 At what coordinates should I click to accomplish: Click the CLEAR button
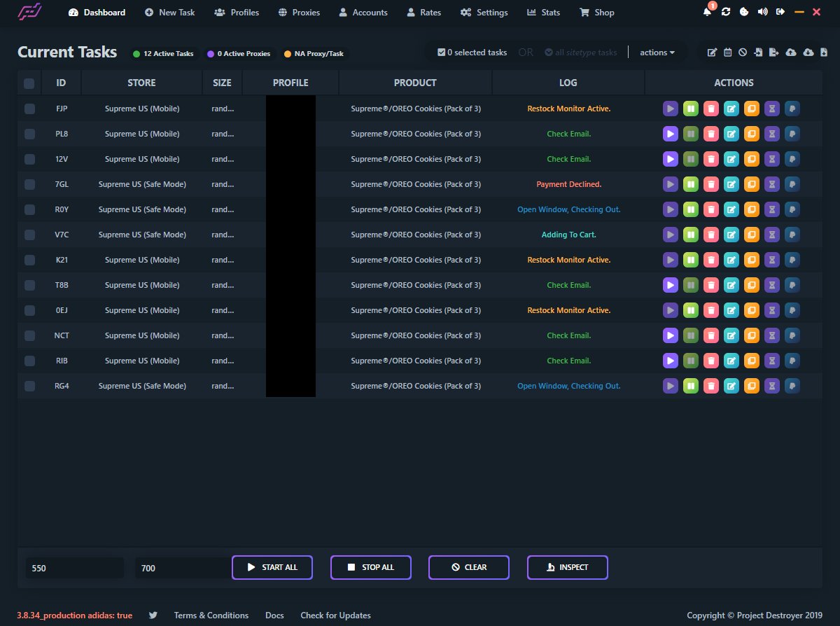469,567
